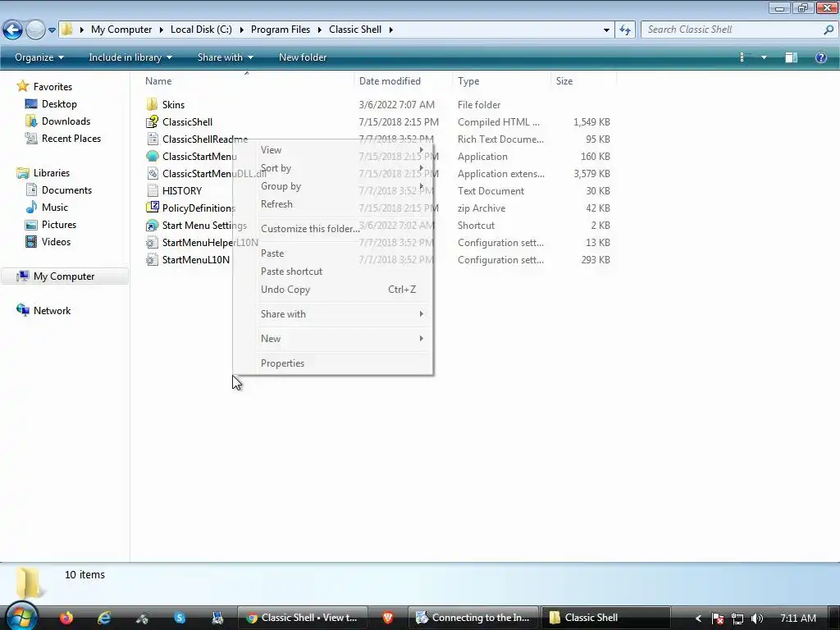
Task: Open the Include in library dropdown
Action: coord(130,57)
